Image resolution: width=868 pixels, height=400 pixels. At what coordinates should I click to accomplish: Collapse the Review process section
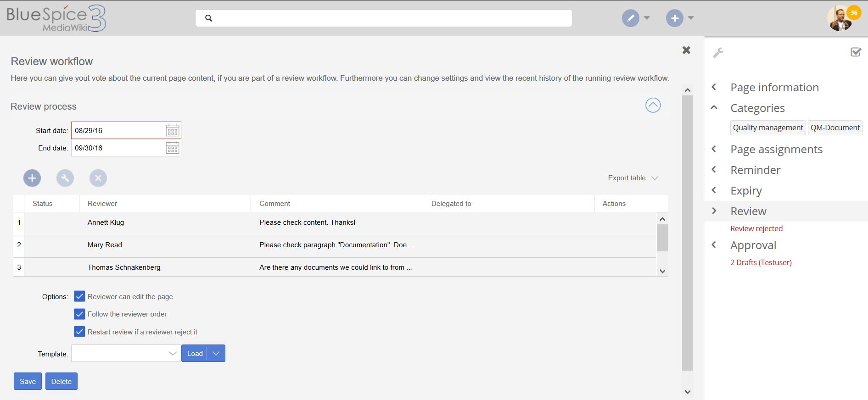coord(653,106)
